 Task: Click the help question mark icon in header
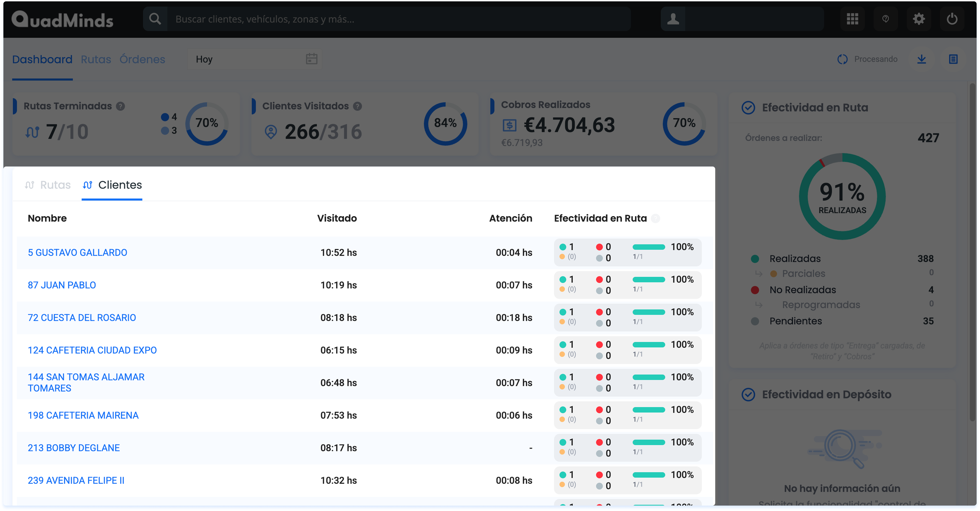[x=885, y=19]
